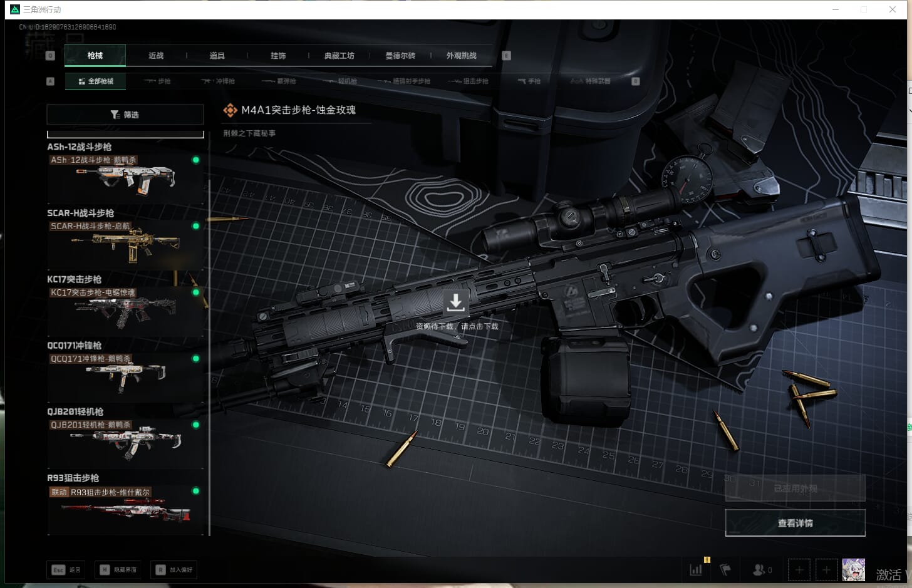The width and height of the screenshot is (912, 588).
Task: Click the Q key icon left of 枪械
Action: pyautogui.click(x=51, y=56)
